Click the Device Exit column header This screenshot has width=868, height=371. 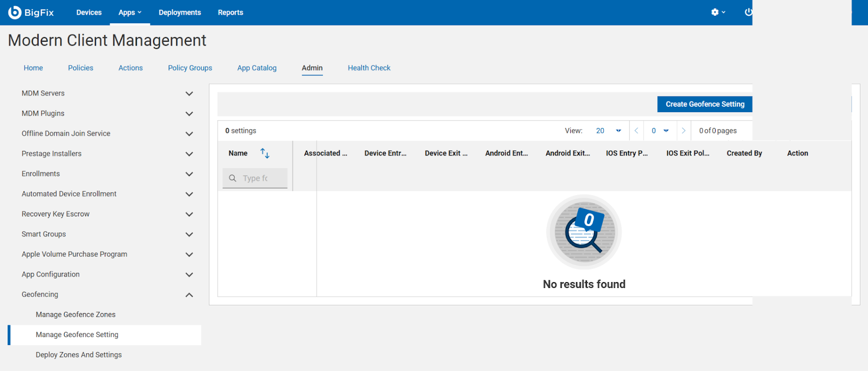[x=446, y=153]
